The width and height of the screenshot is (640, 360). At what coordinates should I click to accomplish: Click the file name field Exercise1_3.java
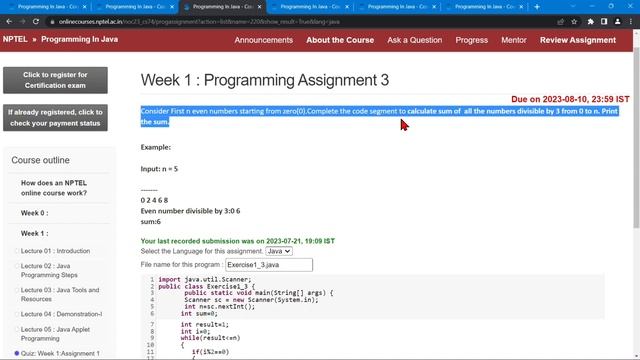(269, 265)
